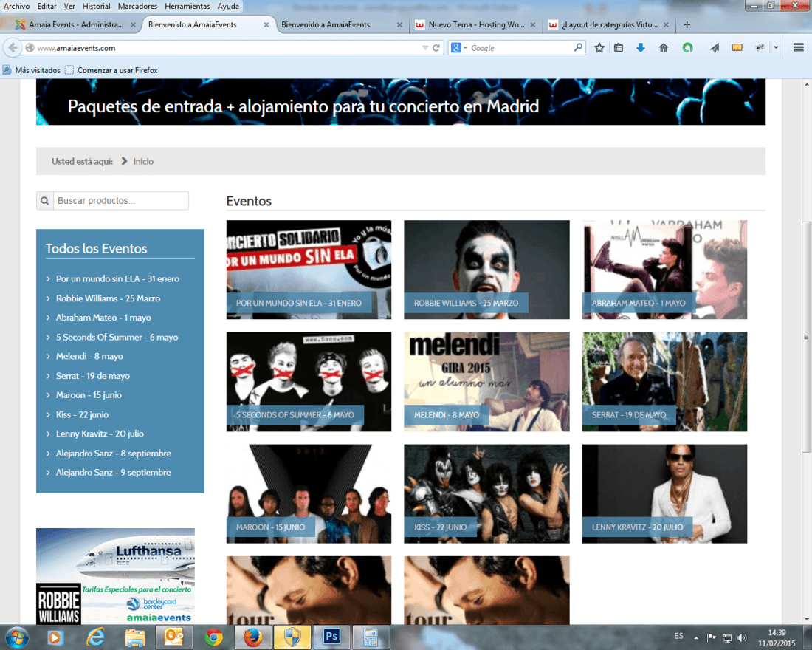Click the yellow extension toolbar icon
This screenshot has width=812, height=650.
(x=737, y=48)
